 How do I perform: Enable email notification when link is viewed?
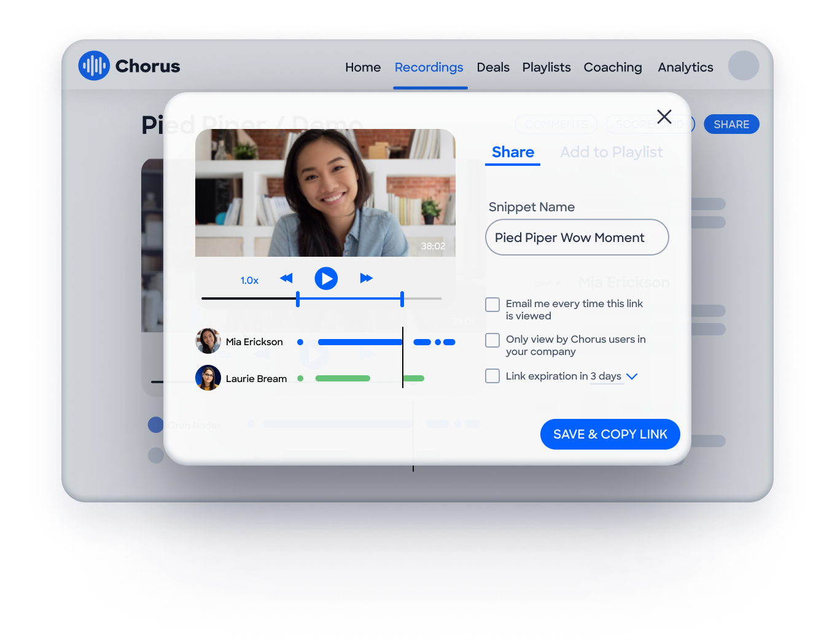click(x=492, y=305)
